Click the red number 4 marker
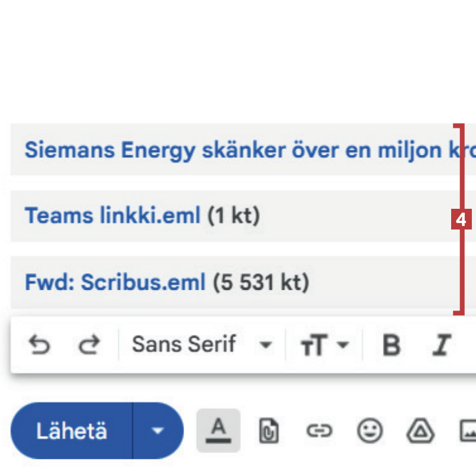The width and height of the screenshot is (476, 472). click(461, 220)
